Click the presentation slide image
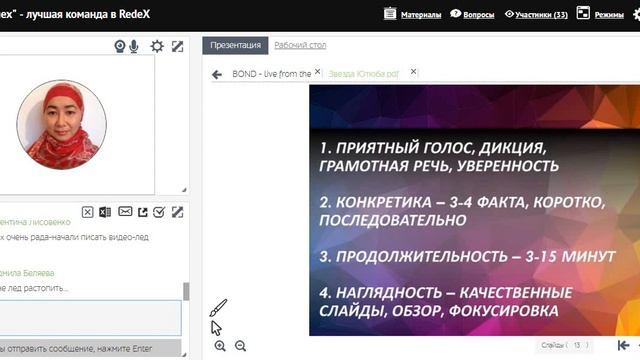This screenshot has width=640, height=360. point(474,210)
